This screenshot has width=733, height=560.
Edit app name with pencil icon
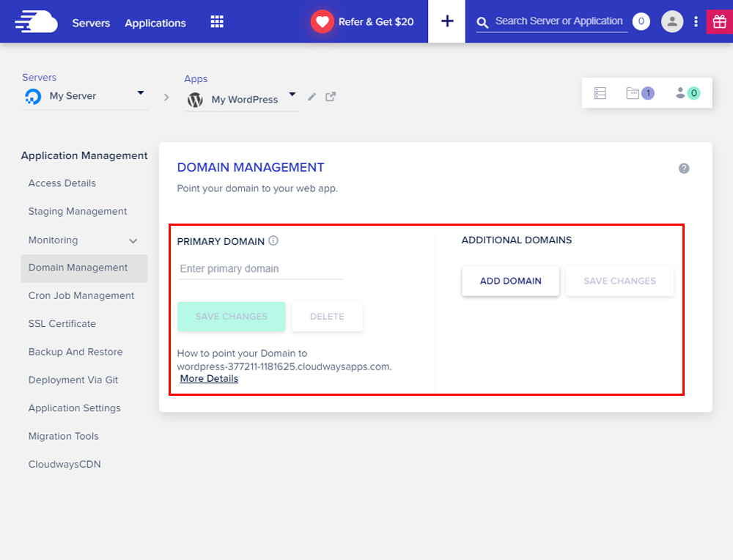312,97
